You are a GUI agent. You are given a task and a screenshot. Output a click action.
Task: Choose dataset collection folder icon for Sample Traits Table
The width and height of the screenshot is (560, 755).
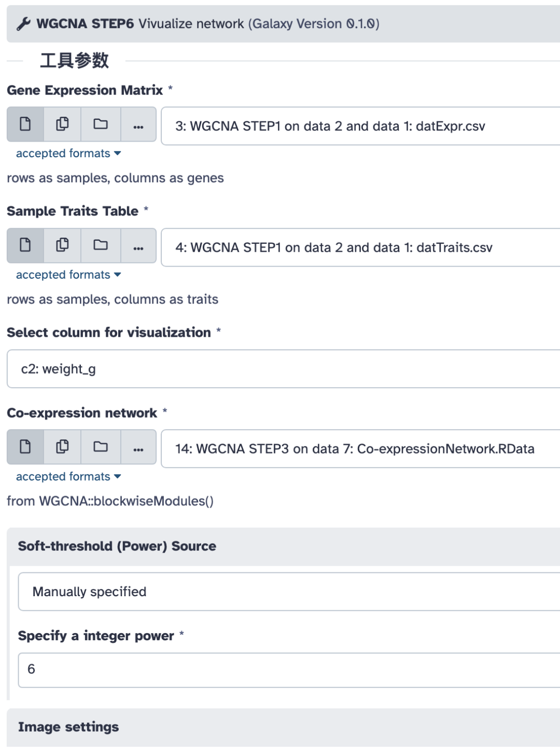[101, 245]
